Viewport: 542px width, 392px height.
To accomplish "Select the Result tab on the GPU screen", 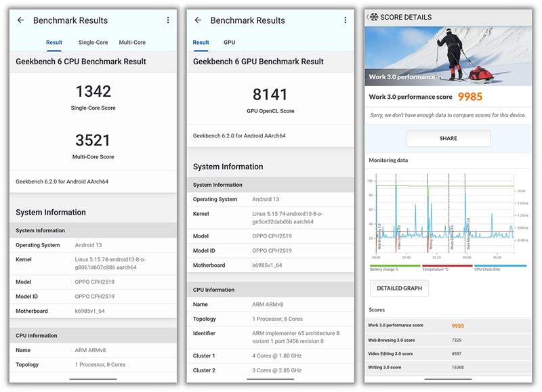I will click(x=201, y=43).
